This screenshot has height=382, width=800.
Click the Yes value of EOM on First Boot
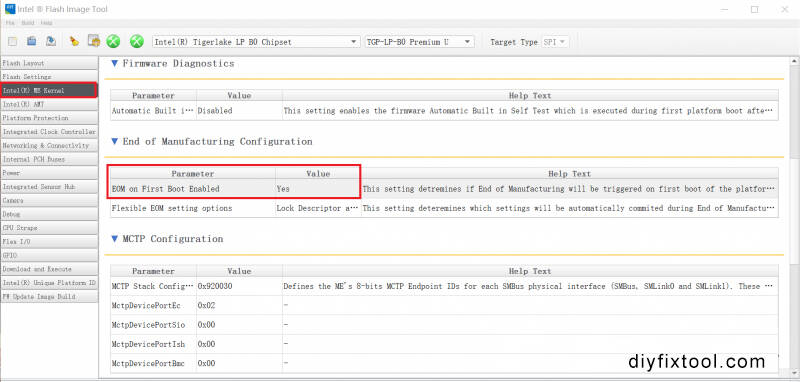[x=318, y=189]
